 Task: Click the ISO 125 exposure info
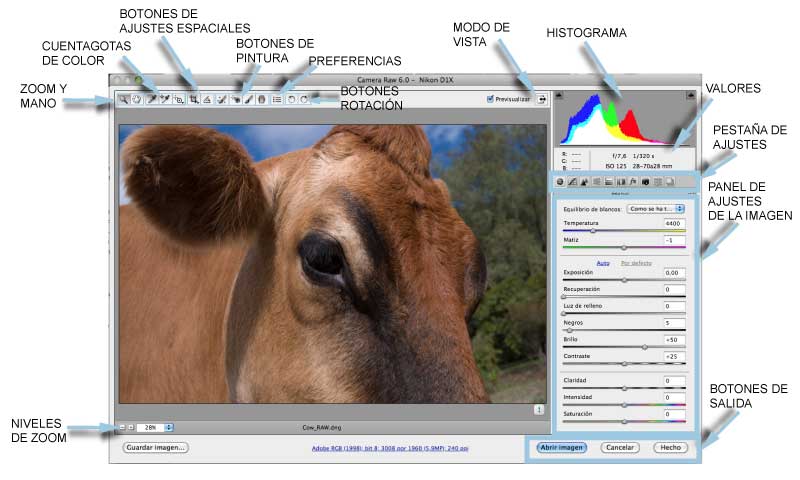(x=616, y=166)
